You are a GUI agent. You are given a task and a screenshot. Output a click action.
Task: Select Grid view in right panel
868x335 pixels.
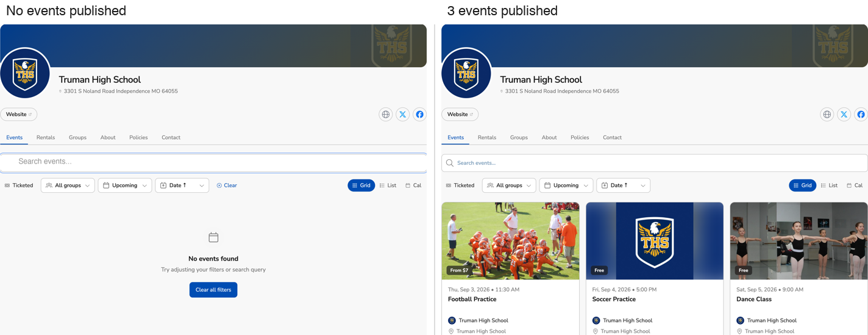pos(803,186)
